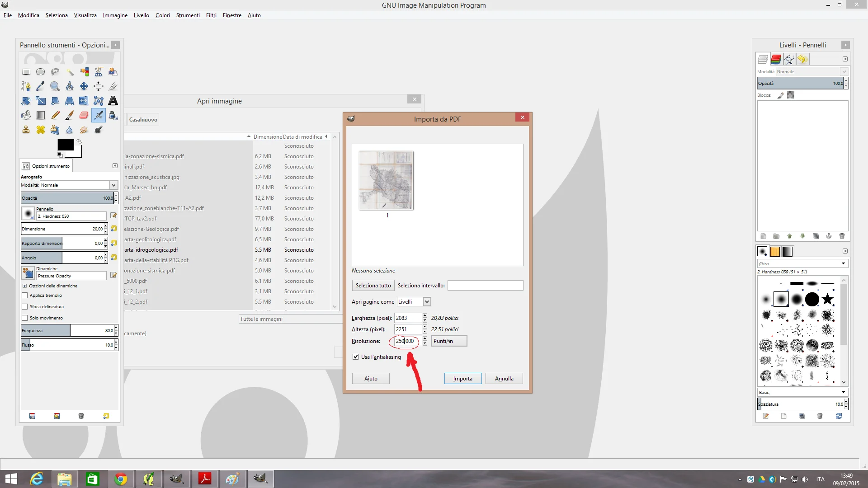Select the Paths tool

click(26, 86)
